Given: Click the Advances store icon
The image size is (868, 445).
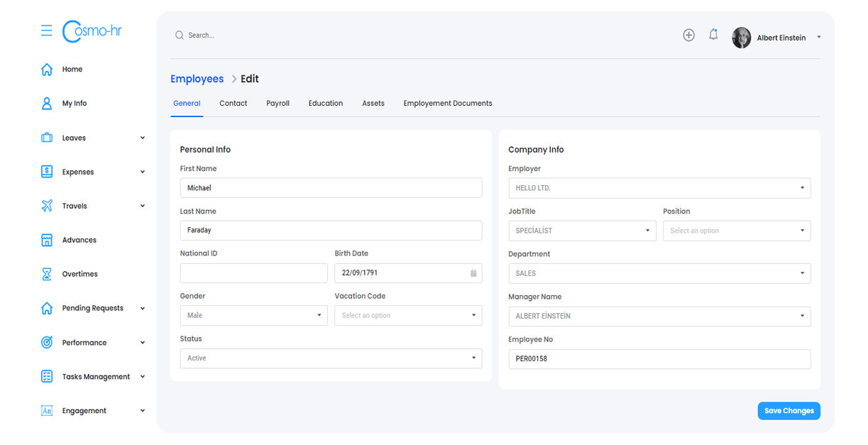Looking at the screenshot, I should tap(47, 240).
